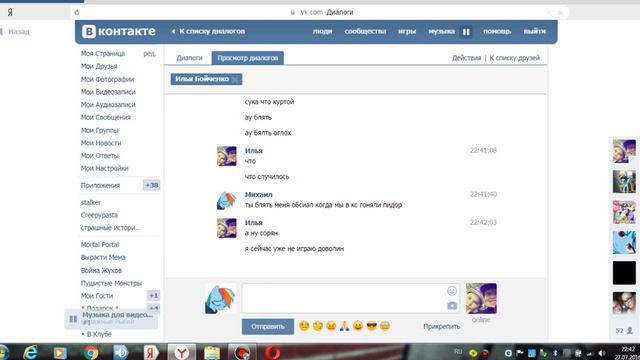This screenshot has height=360, width=640.
Task: Open Моя Страница in left menu
Action: tap(103, 53)
